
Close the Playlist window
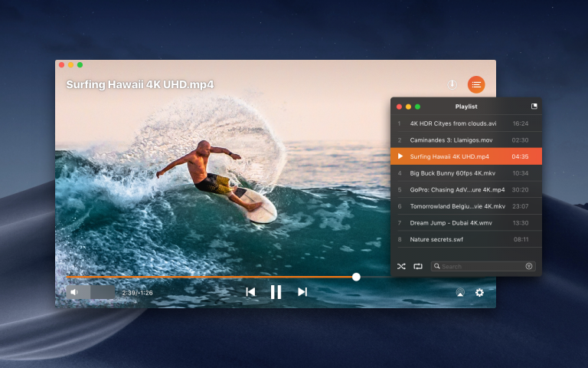coord(399,107)
